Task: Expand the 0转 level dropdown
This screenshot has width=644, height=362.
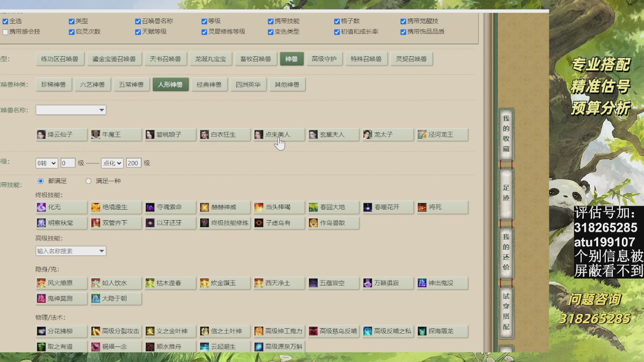Action: click(x=46, y=163)
